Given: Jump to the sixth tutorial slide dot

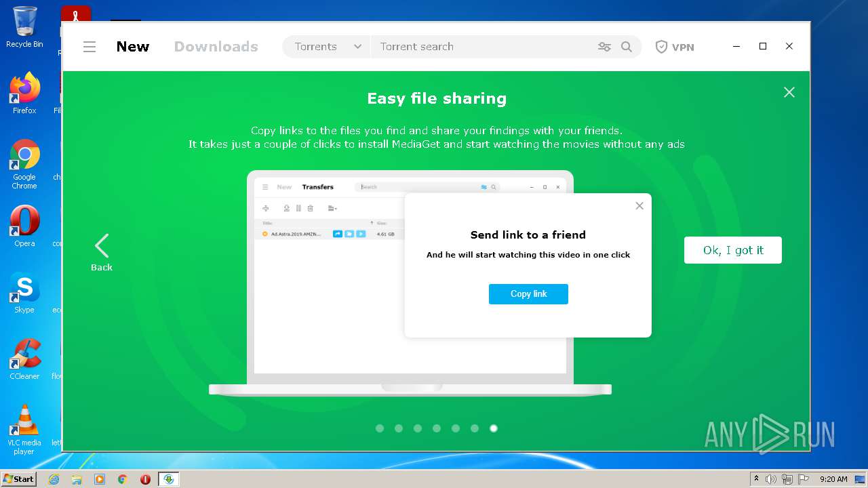Looking at the screenshot, I should point(475,428).
